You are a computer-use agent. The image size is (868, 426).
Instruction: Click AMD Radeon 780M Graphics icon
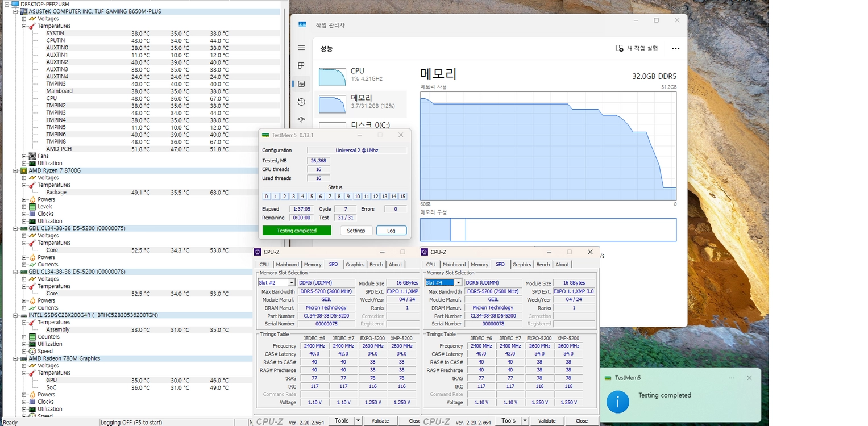[24, 358]
